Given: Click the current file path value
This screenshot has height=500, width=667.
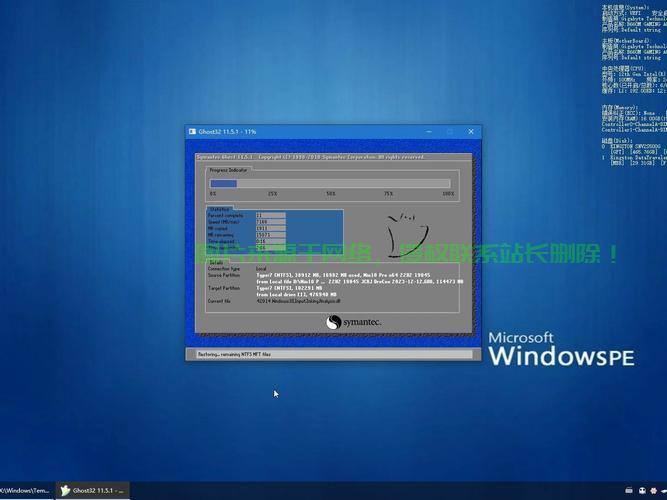Looking at the screenshot, I should [x=298, y=301].
